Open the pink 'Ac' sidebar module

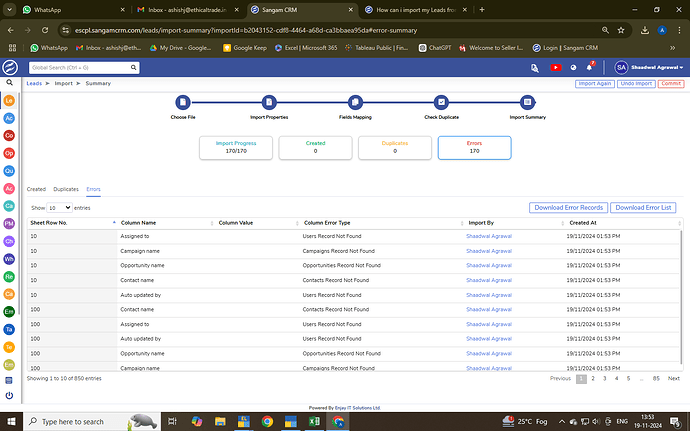9,188
